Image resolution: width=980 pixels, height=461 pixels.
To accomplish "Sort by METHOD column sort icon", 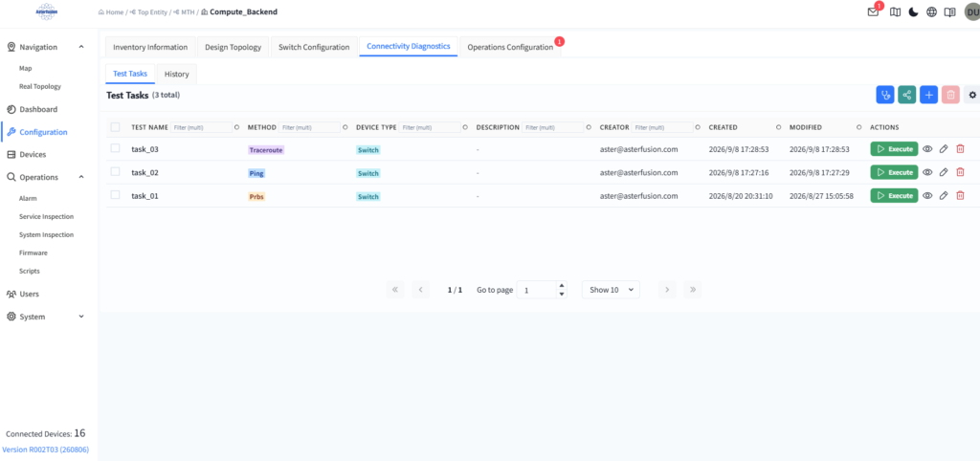I will [345, 127].
